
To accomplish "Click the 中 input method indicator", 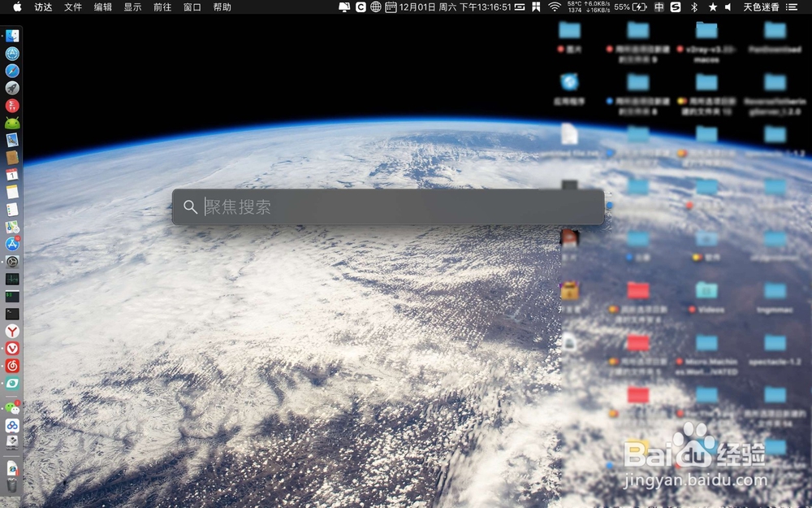I will click(659, 7).
